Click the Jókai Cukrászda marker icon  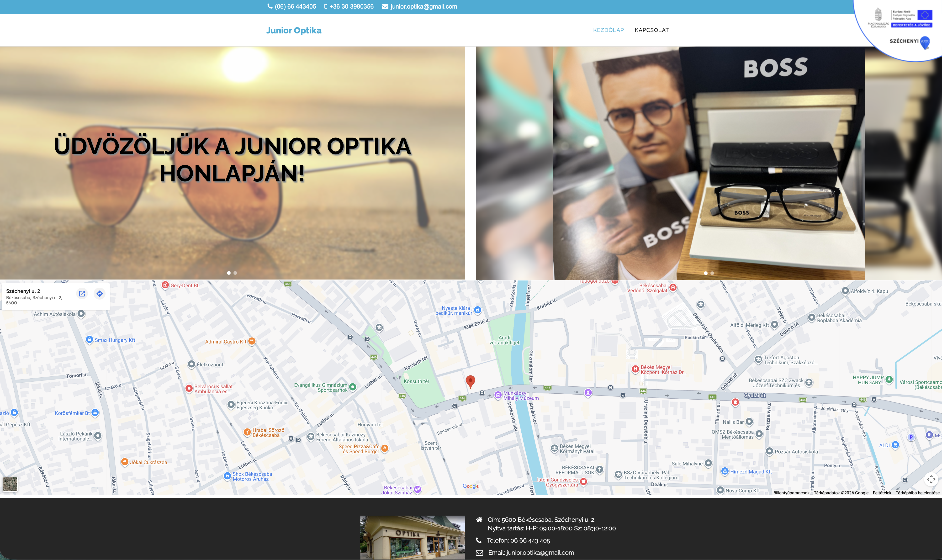[125, 462]
